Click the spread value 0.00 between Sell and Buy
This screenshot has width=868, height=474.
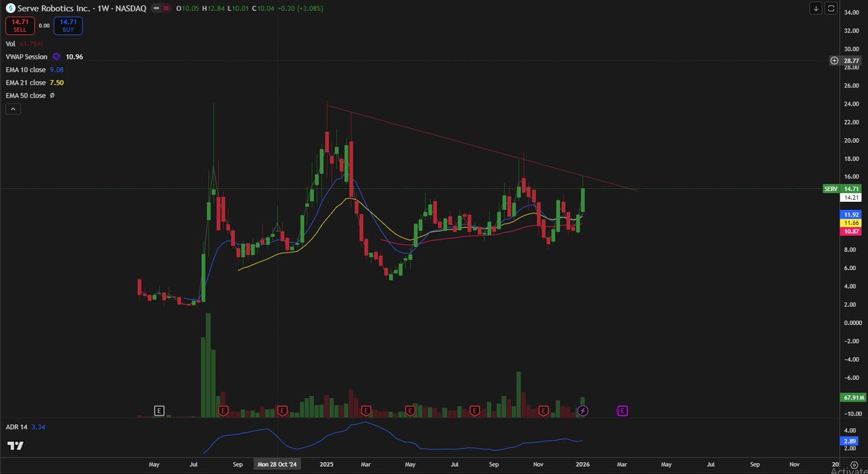[43, 26]
